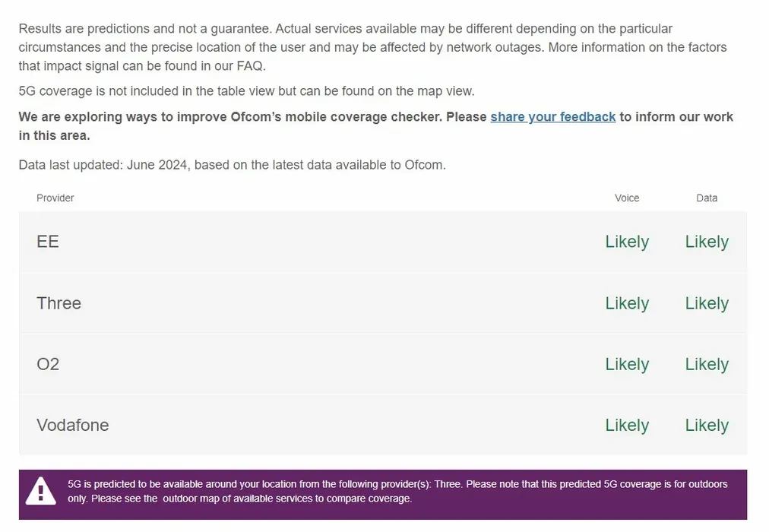This screenshot has height=532, width=769.
Task: Select the O2 provider name
Action: tap(48, 364)
